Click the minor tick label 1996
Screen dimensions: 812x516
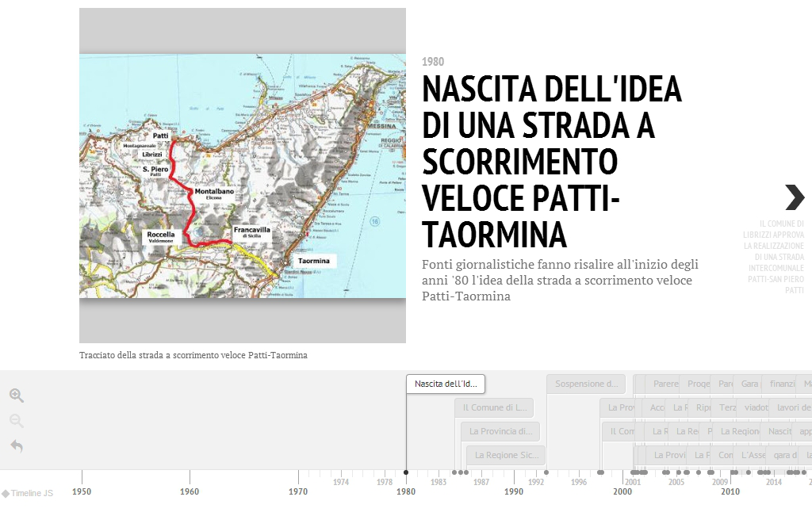(x=578, y=482)
